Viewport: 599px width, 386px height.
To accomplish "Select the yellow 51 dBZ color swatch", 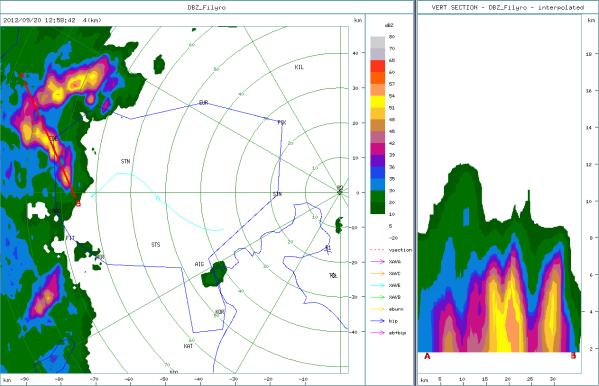I will click(378, 102).
